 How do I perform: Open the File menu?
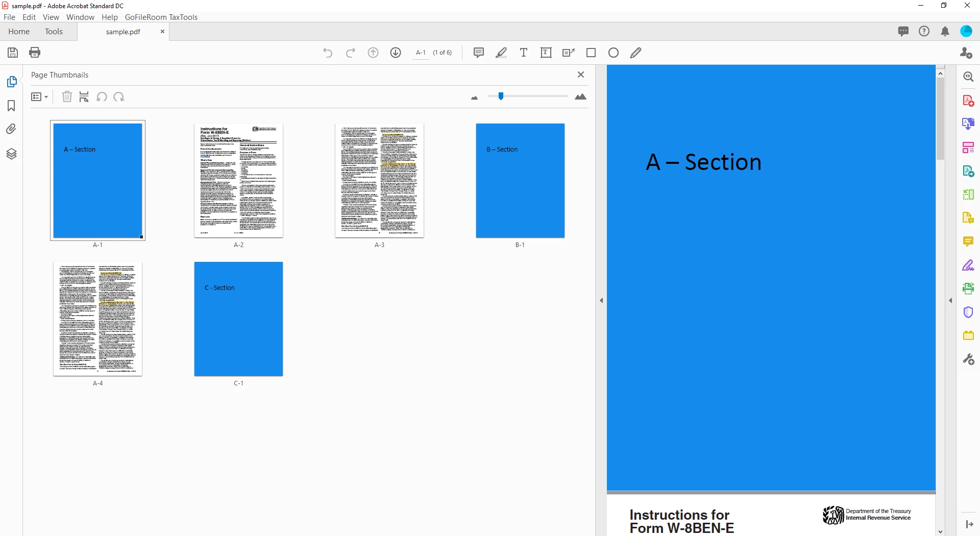point(9,17)
